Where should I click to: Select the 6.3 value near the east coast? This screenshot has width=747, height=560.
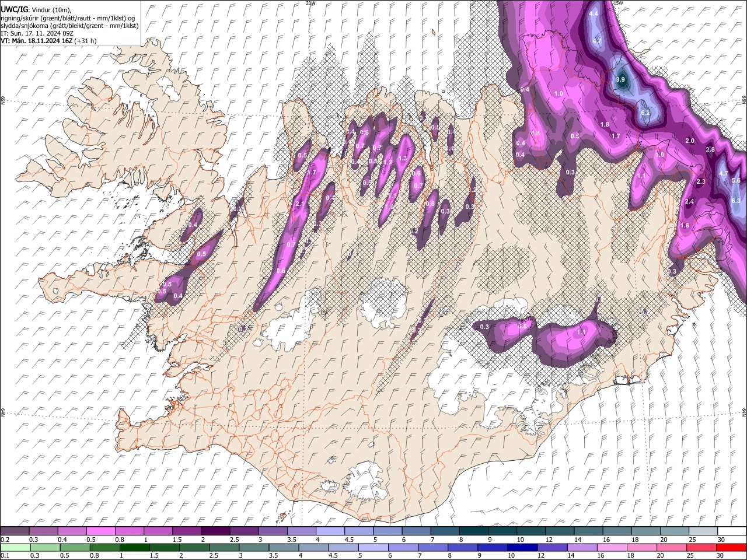pyautogui.click(x=736, y=201)
